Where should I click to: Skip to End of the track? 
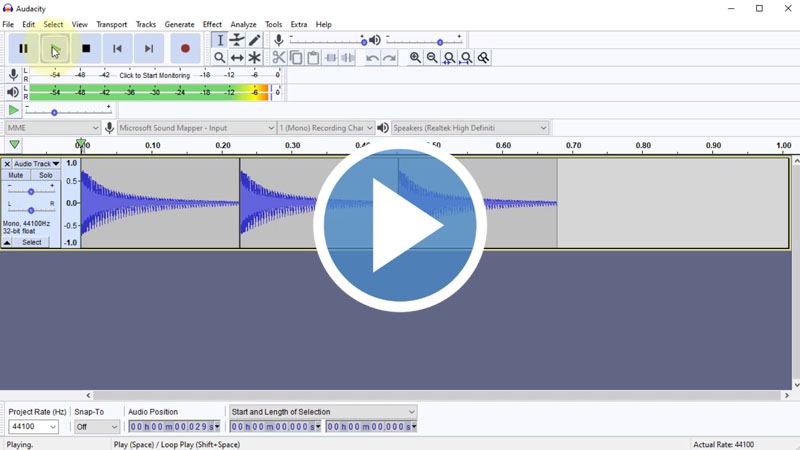click(x=149, y=48)
